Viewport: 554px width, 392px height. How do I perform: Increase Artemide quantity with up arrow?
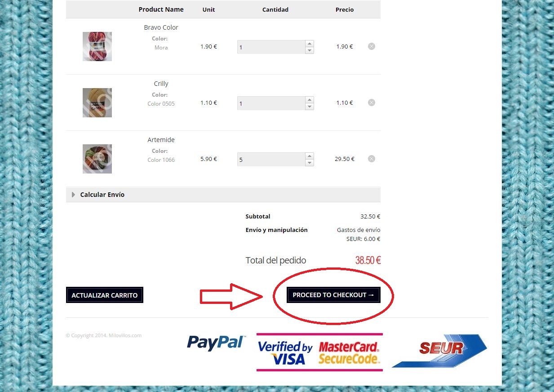(x=309, y=156)
